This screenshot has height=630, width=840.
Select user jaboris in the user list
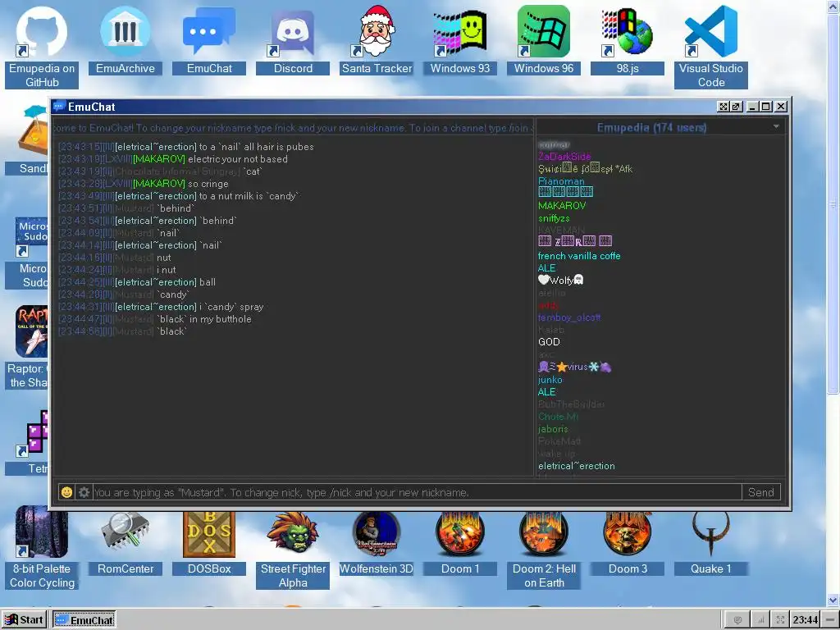(553, 428)
